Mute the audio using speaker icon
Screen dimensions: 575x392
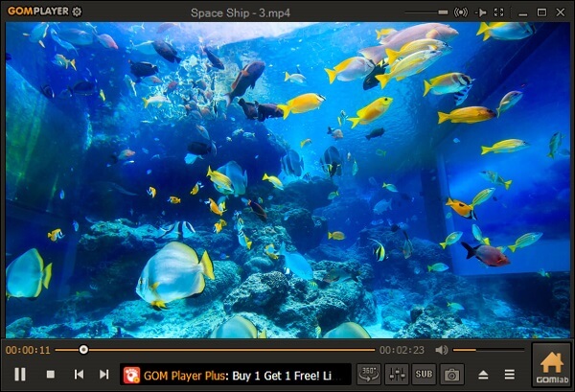pos(442,350)
